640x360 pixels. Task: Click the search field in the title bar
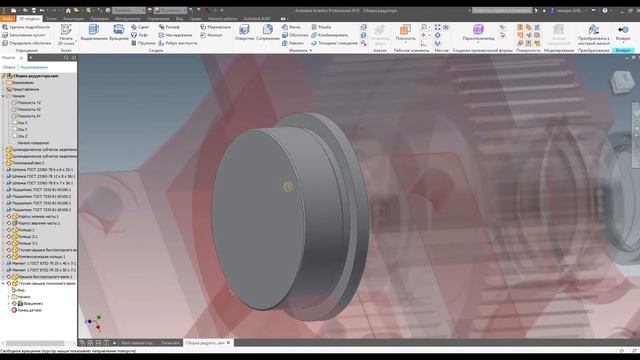tap(502, 10)
